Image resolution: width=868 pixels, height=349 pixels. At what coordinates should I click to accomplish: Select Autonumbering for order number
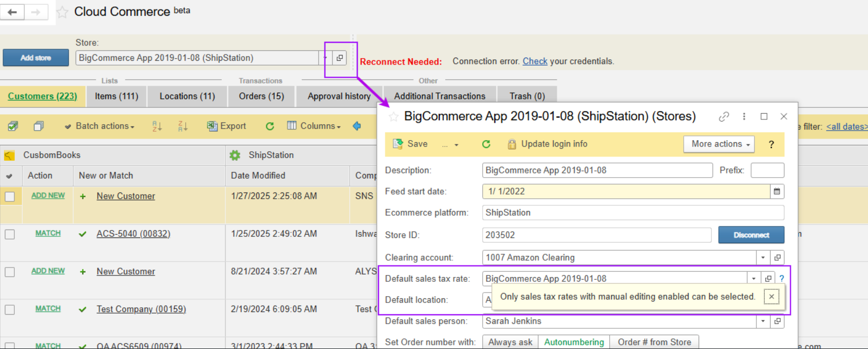574,342
